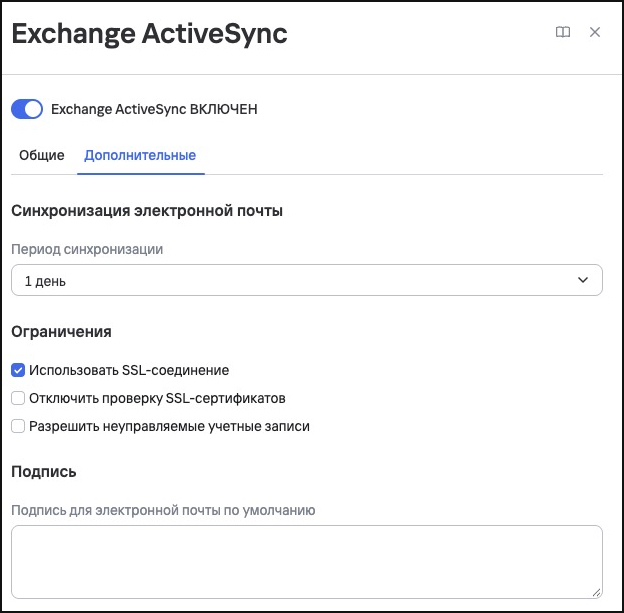Select the Дополнительные tab
The image size is (624, 613).
point(140,155)
